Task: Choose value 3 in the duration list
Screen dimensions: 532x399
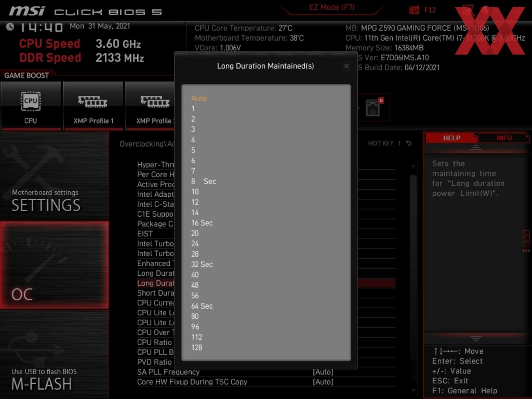Action: [193, 129]
